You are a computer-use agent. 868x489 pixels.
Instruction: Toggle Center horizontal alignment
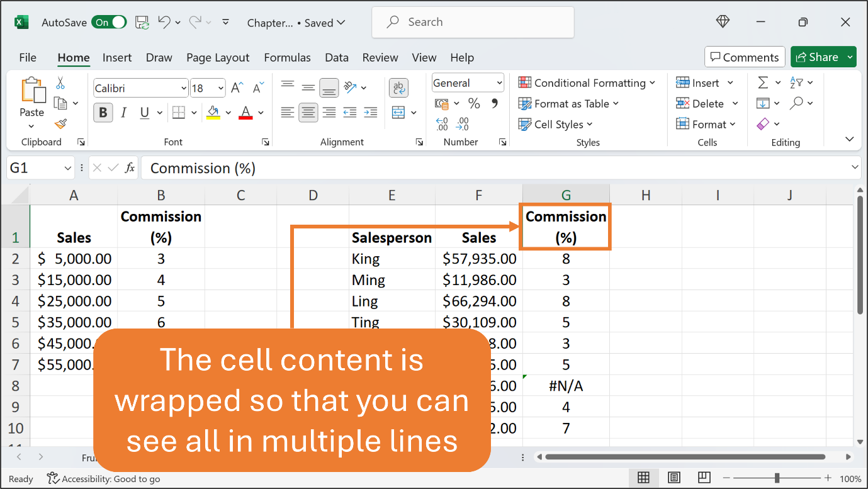[308, 113]
